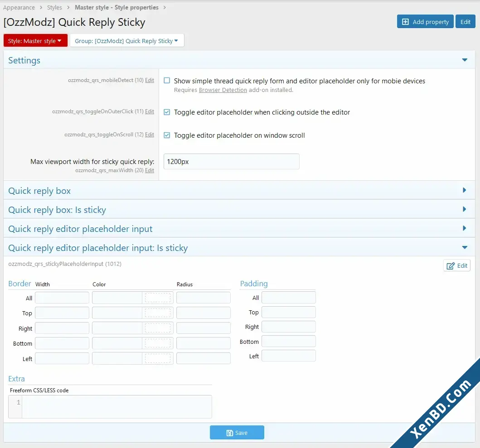Focus Border Bottom width field
The height and width of the screenshot is (448, 480).
[62, 343]
